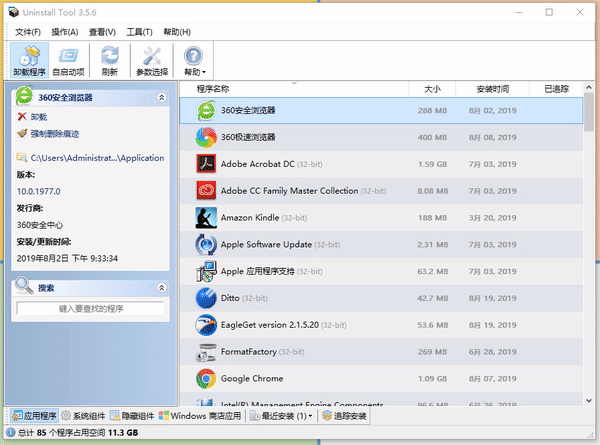Click the 360 browser logo in sidebar header
Screen dimensions: 600x445
(24, 96)
